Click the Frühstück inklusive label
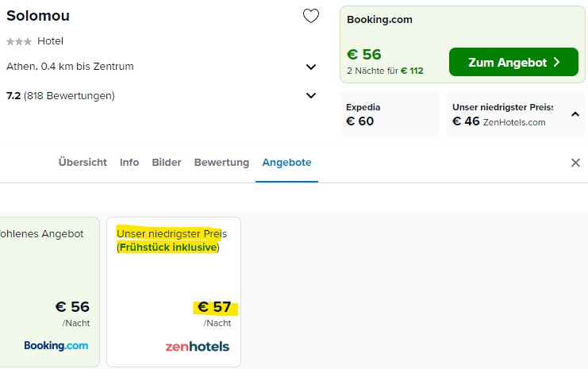Viewport: 588px width, 369px height. pyautogui.click(x=168, y=248)
